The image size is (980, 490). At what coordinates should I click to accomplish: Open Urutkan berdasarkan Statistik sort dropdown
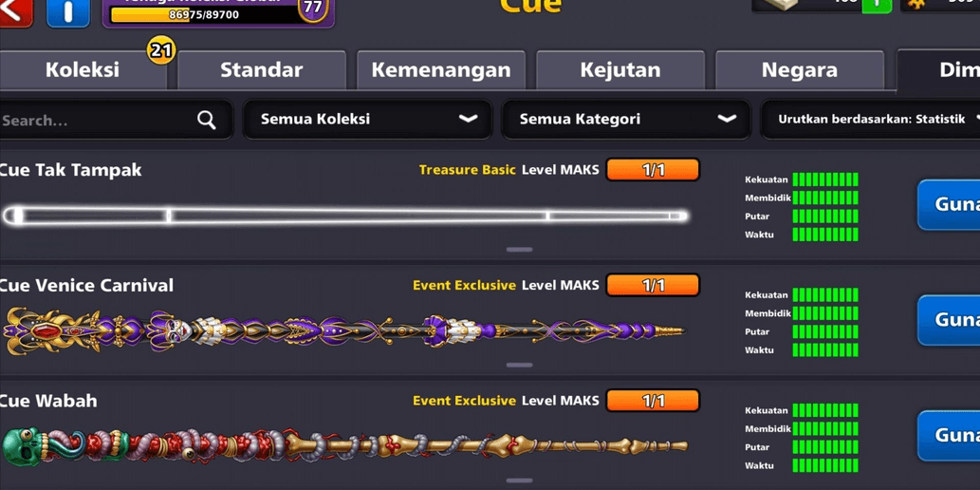(870, 119)
